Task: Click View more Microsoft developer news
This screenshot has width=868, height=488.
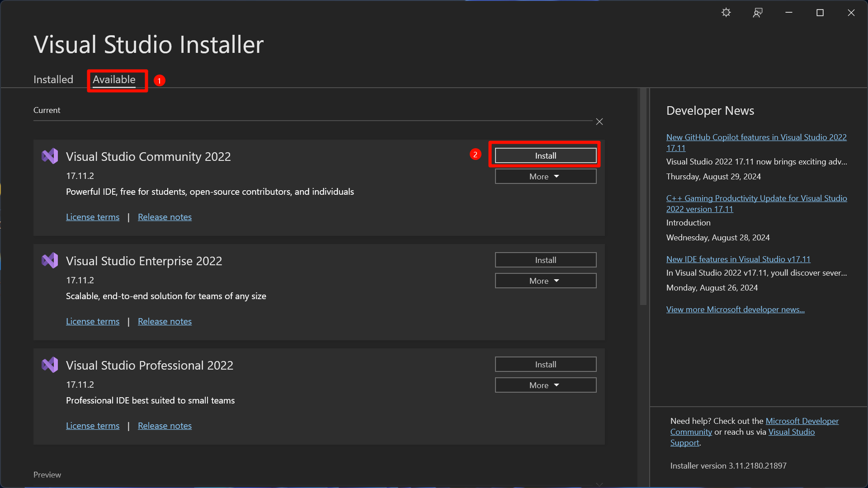Action: click(x=735, y=309)
